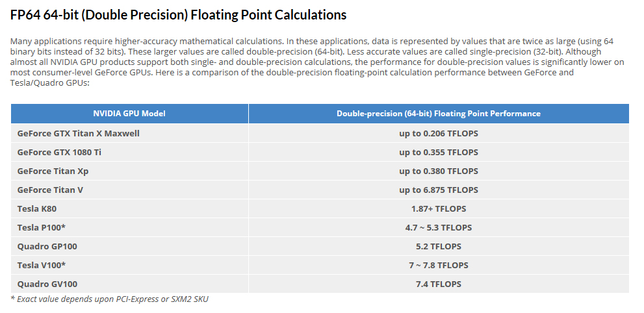Image resolution: width=644 pixels, height=313 pixels.
Task: Click the '7 ~ 7.8 TFLOPS' value
Action: [438, 265]
